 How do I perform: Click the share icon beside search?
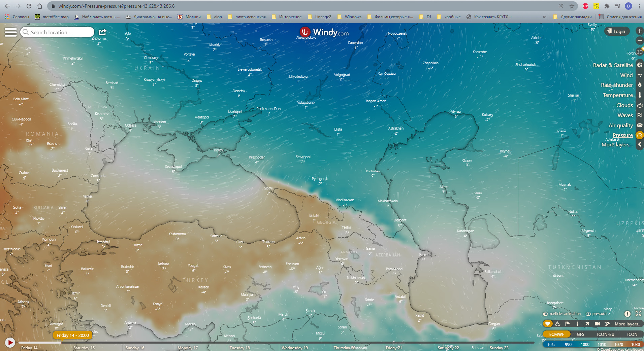(102, 32)
